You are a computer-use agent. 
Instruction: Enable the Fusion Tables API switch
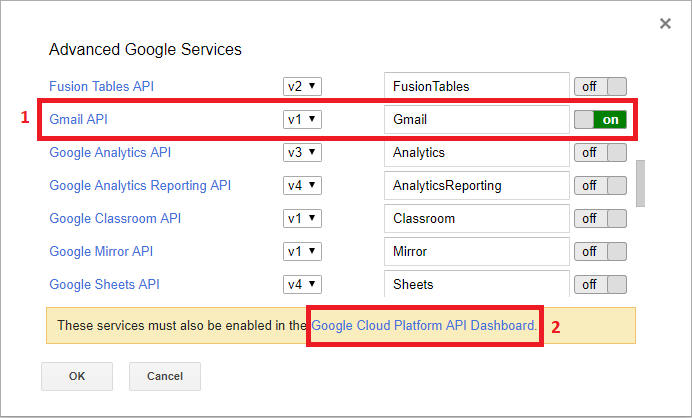pos(600,87)
